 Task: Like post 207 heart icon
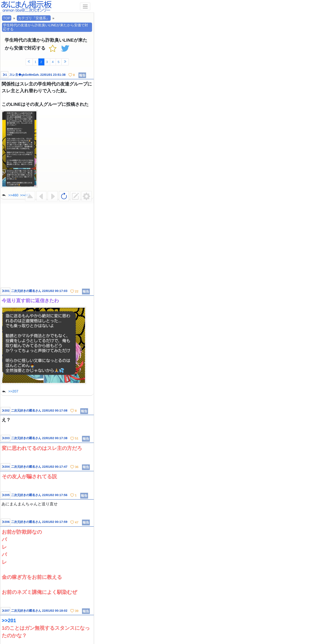72,611
